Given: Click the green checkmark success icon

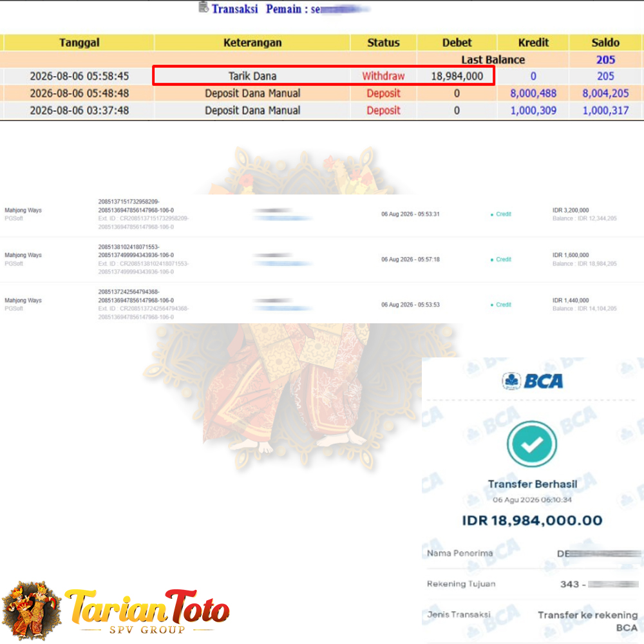Looking at the screenshot, I should pyautogui.click(x=532, y=444).
